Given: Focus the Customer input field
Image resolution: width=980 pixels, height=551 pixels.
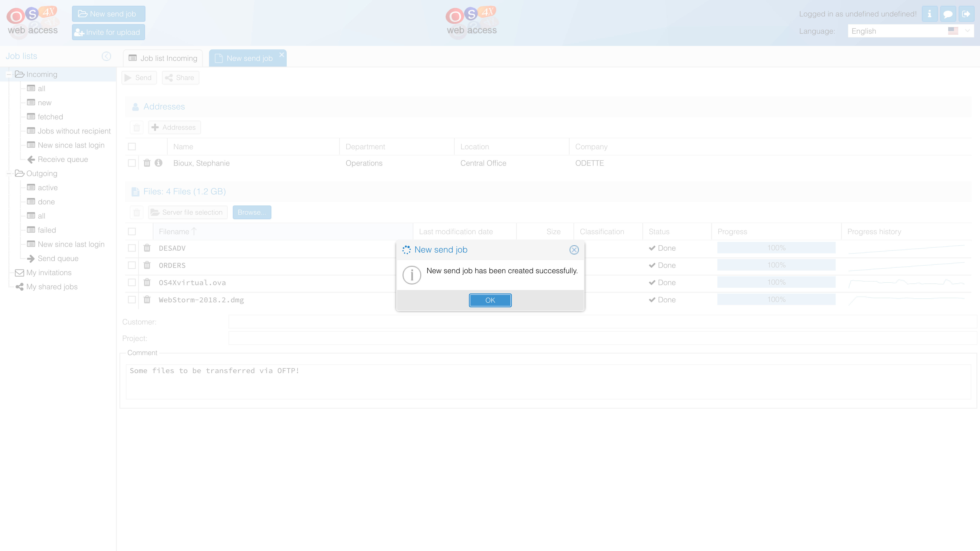Looking at the screenshot, I should 602,322.
